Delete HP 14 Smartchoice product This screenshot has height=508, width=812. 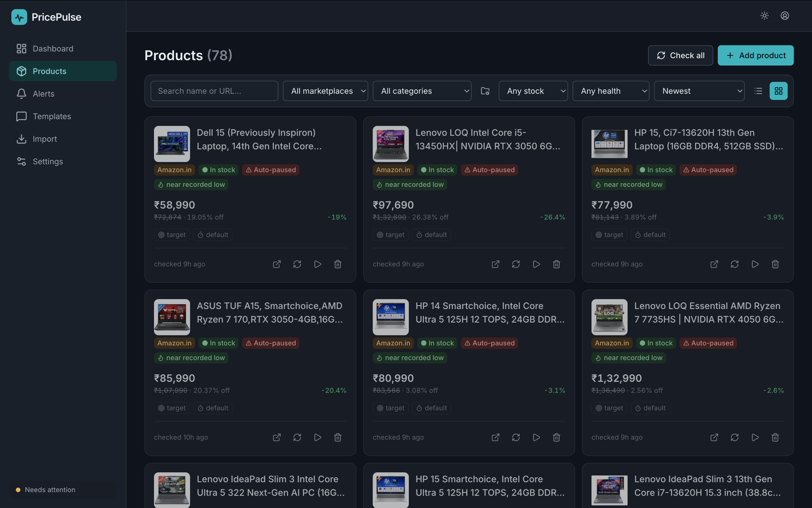(x=557, y=438)
